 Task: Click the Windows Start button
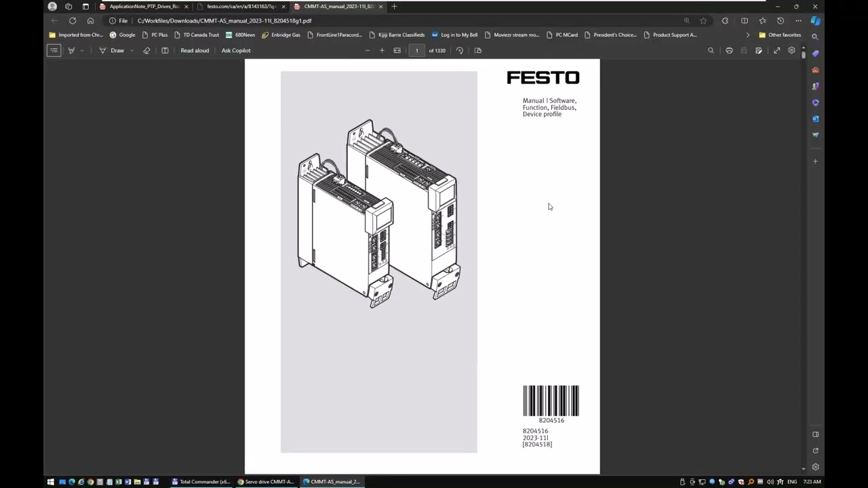[50, 482]
